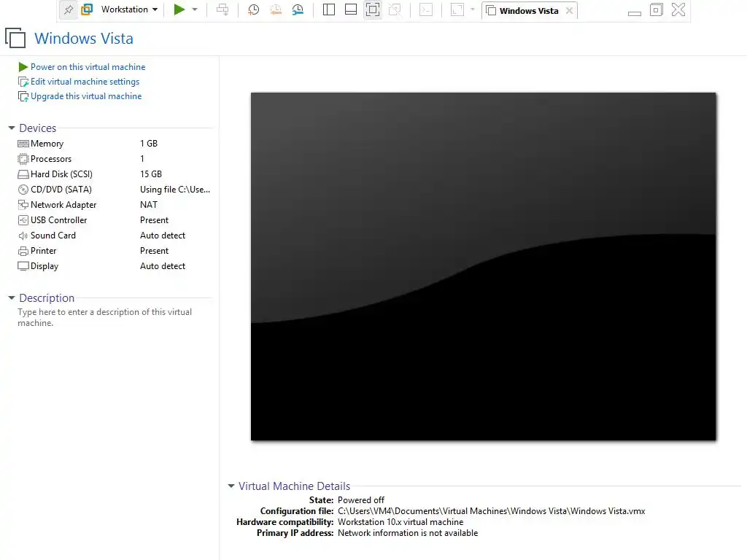Select the Network Adapter device
Screen dimensions: 747x560
point(115,204)
